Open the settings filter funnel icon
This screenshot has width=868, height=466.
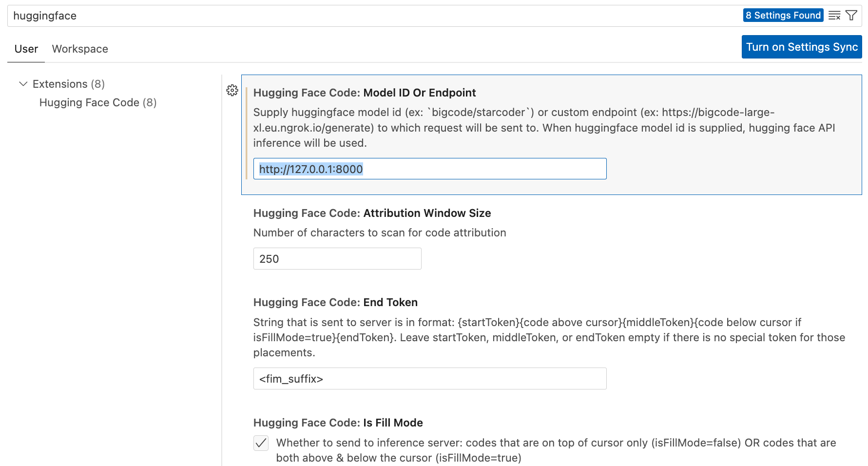851,16
